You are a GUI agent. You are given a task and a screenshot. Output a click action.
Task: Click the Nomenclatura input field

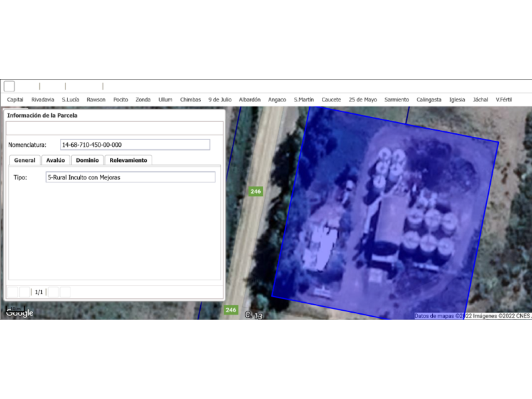135,145
